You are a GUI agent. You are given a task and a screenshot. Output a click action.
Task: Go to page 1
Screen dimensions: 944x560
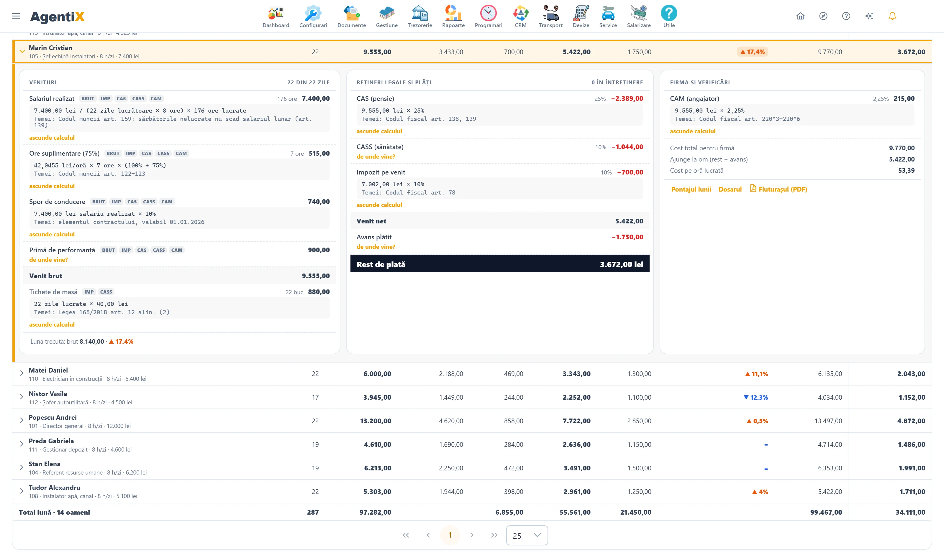pos(450,535)
